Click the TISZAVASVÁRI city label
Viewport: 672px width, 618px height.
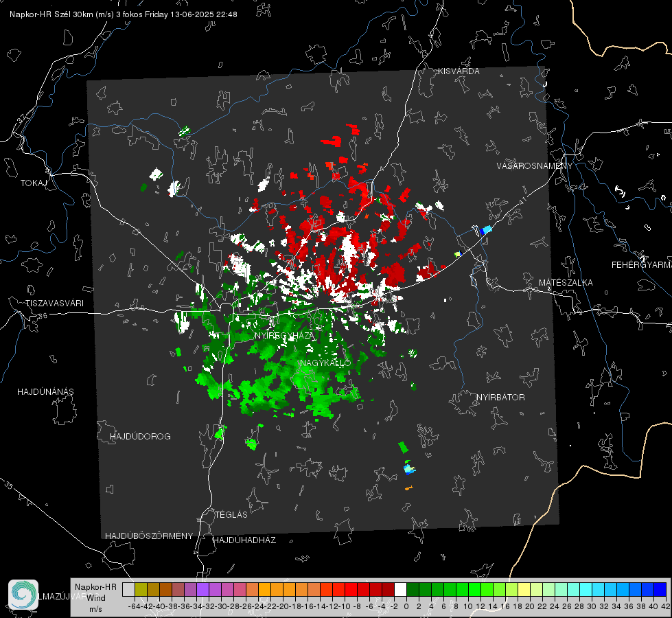54,304
